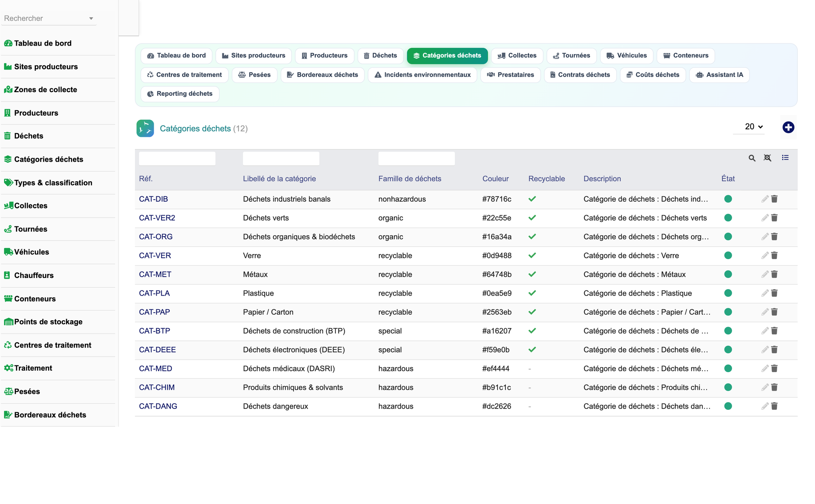Open Points de stockage in sidebar

coord(48,322)
